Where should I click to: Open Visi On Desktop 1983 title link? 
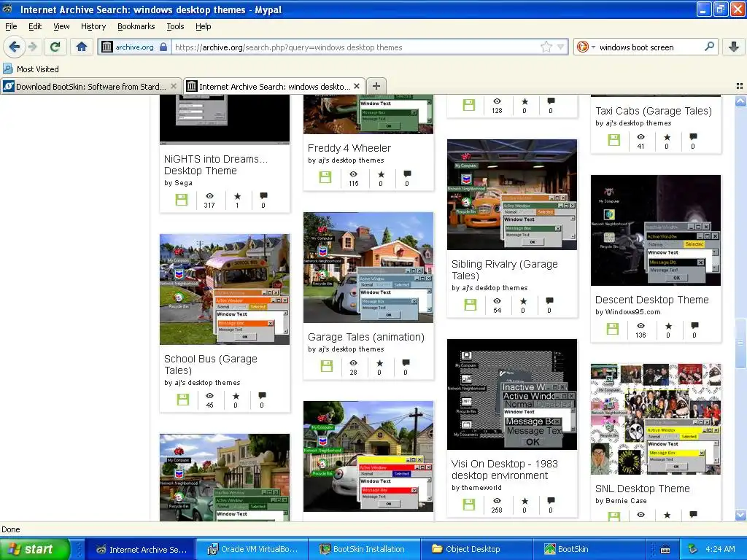(505, 470)
